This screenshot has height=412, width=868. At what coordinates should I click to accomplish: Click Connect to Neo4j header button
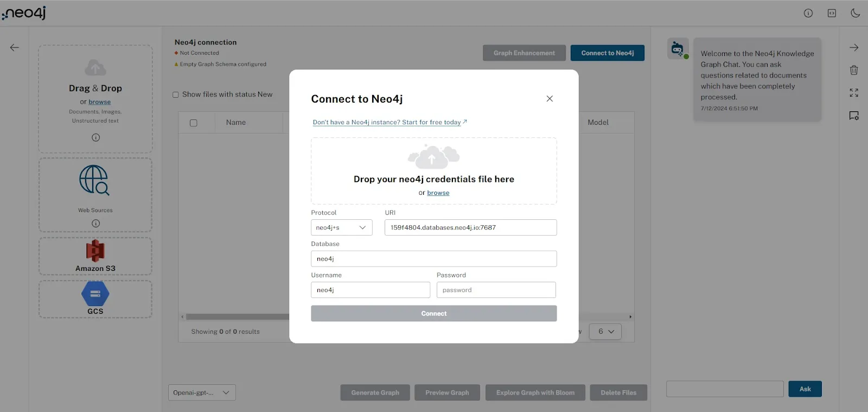click(608, 53)
